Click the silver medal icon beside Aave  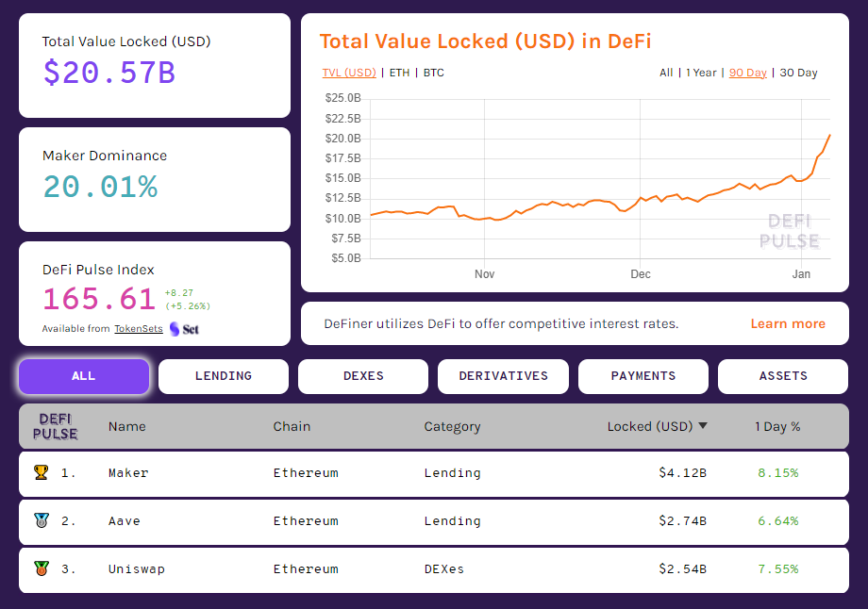coord(41,520)
